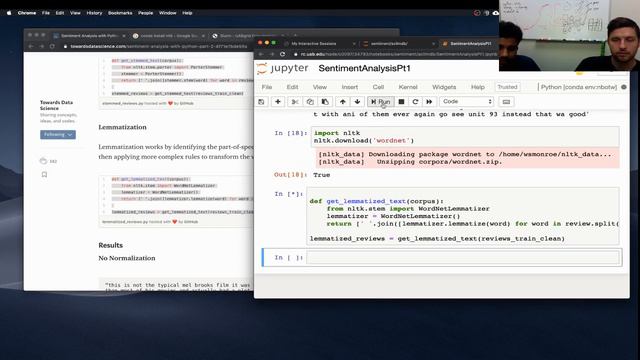The image size is (640, 360).
Task: Restart kernel and run all fast-forward icon
Action: pos(429,102)
